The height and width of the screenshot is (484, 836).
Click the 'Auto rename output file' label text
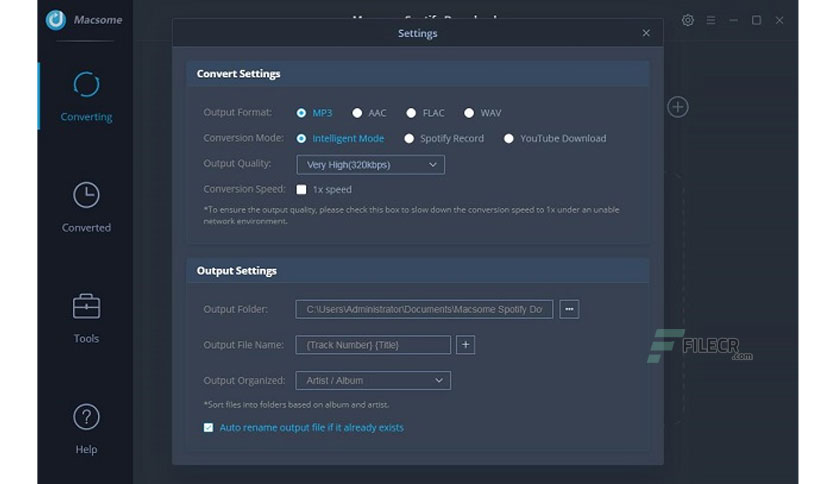pyautogui.click(x=311, y=427)
